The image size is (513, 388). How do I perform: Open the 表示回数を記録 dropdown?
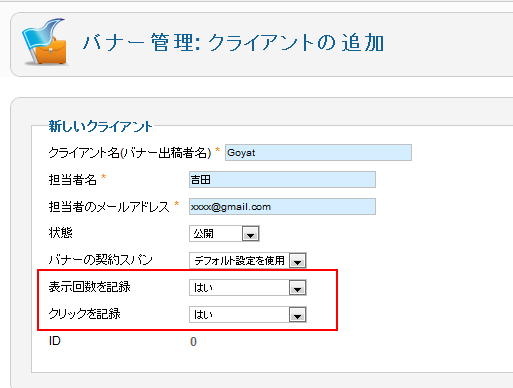point(248,287)
